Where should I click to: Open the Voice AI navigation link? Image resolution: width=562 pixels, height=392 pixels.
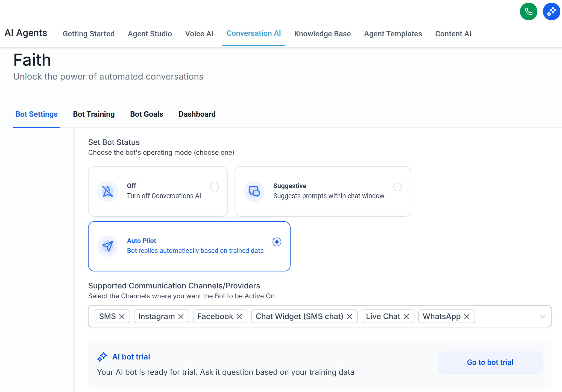pyautogui.click(x=199, y=34)
